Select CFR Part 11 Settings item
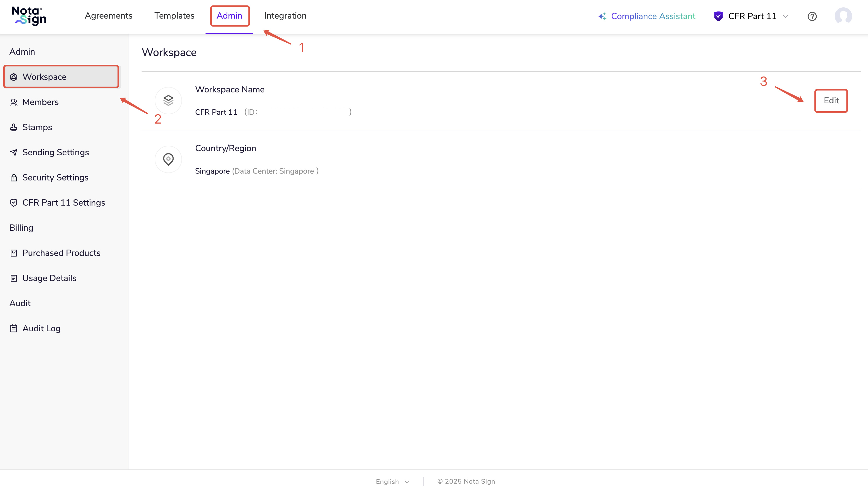Screen dimensions: 868x491 [64, 203]
